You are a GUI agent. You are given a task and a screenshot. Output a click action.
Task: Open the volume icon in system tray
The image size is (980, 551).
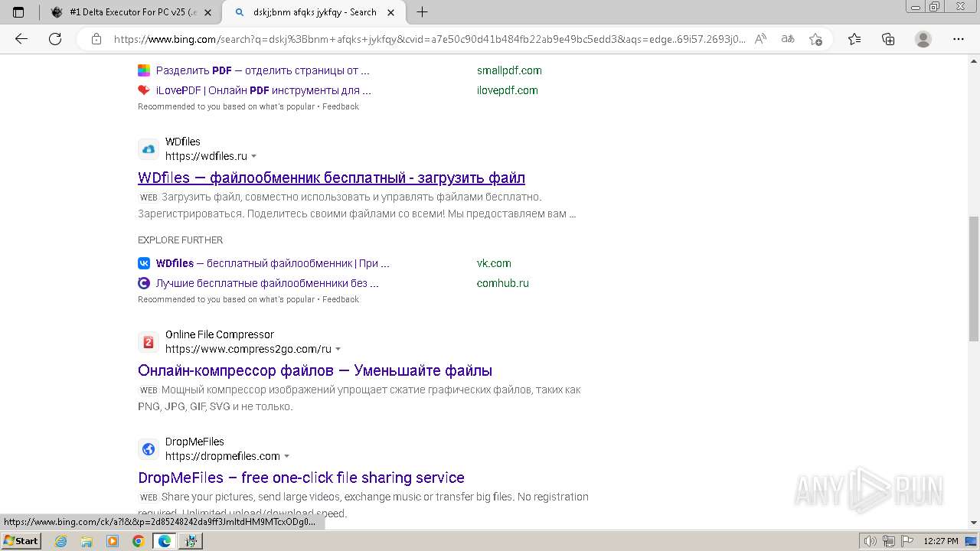[871, 541]
